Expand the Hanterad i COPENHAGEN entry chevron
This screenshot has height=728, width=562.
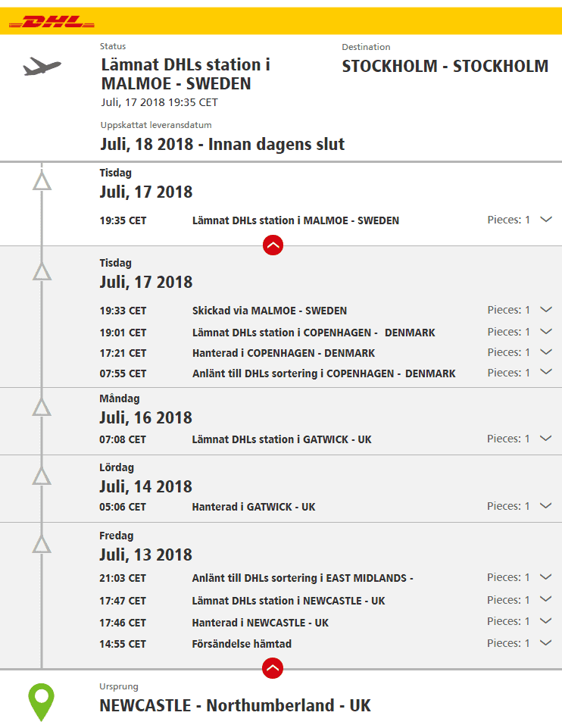tap(546, 352)
